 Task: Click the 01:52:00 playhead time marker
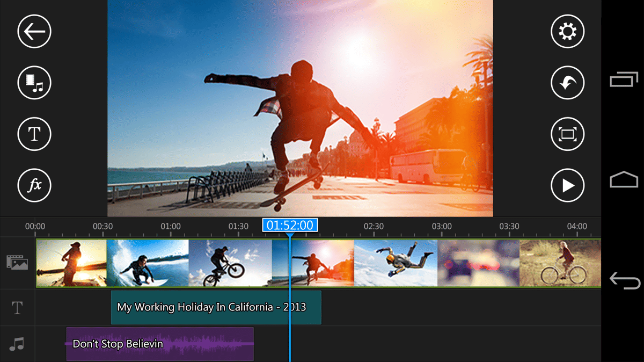[290, 225]
